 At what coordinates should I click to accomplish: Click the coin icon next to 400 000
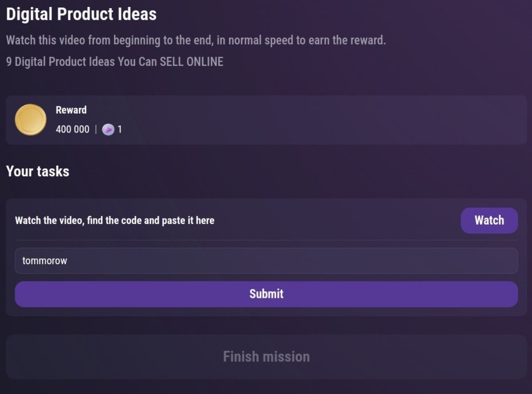[x=31, y=119]
